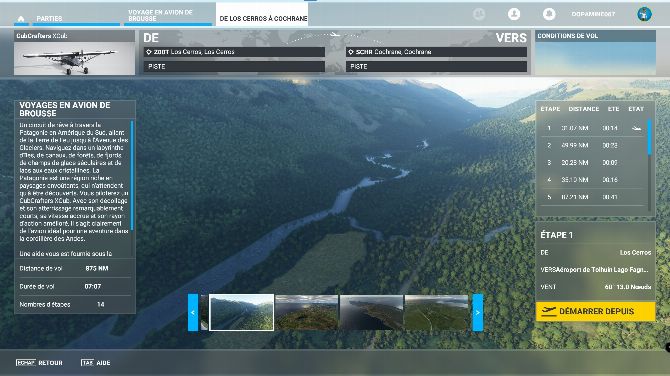The image size is (670, 376).
Task: Start flight with Démarrer depuis button
Action: (595, 311)
